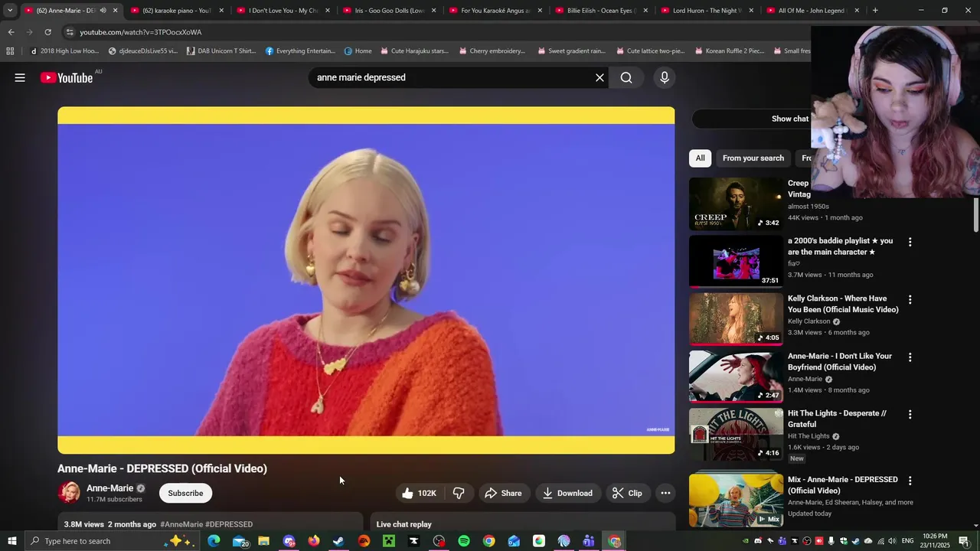Go back with browser back arrow

tap(11, 32)
